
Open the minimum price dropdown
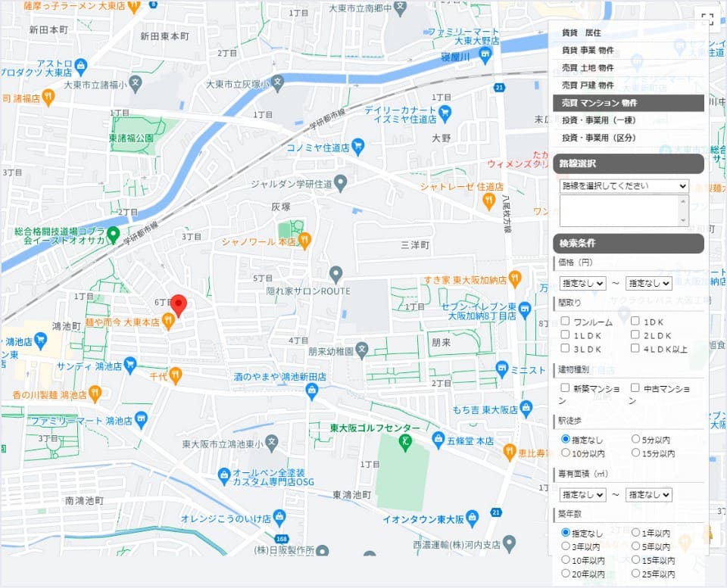point(583,283)
